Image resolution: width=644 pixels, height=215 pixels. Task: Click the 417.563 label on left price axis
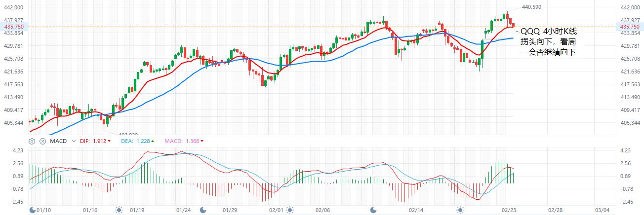point(14,84)
